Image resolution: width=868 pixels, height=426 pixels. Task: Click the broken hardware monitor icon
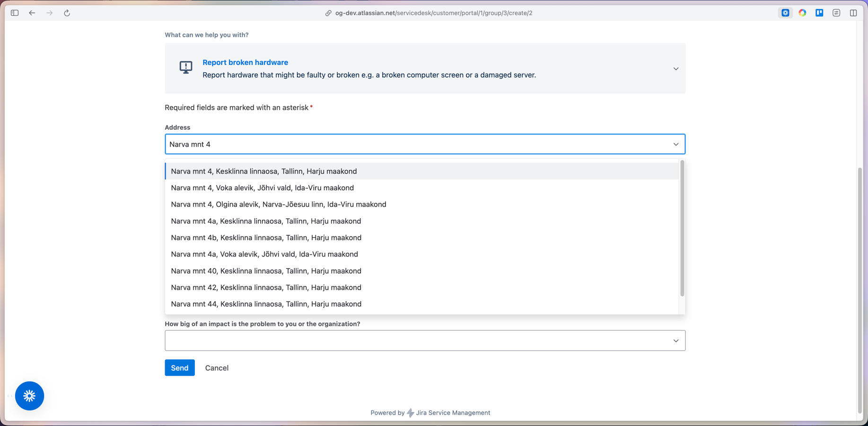pos(185,68)
